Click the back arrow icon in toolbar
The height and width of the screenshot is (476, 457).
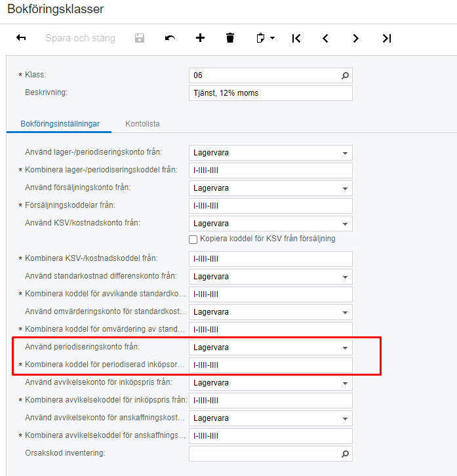[x=21, y=38]
